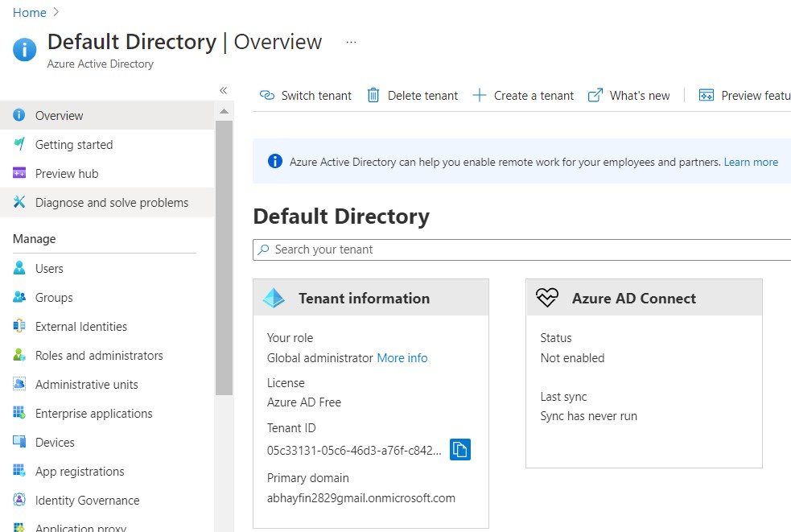
Task: Click Delete tenant in the toolbar
Action: (x=413, y=95)
